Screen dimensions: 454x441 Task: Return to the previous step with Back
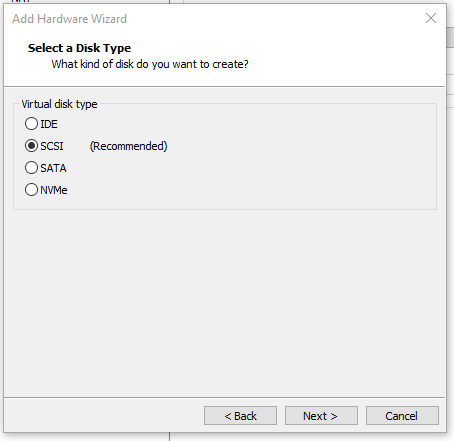click(x=240, y=415)
